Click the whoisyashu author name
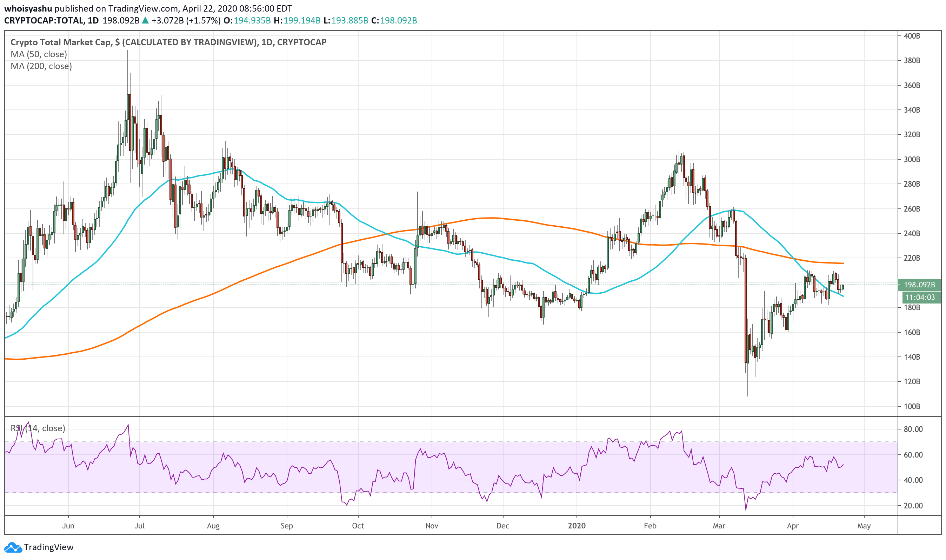This screenshot has width=946, height=560. click(28, 8)
